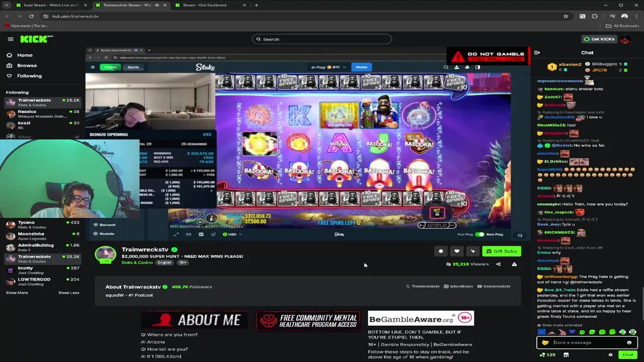Bookmark this page with star icon
Viewport: 644px width, 362px height.
pyautogui.click(x=566, y=16)
